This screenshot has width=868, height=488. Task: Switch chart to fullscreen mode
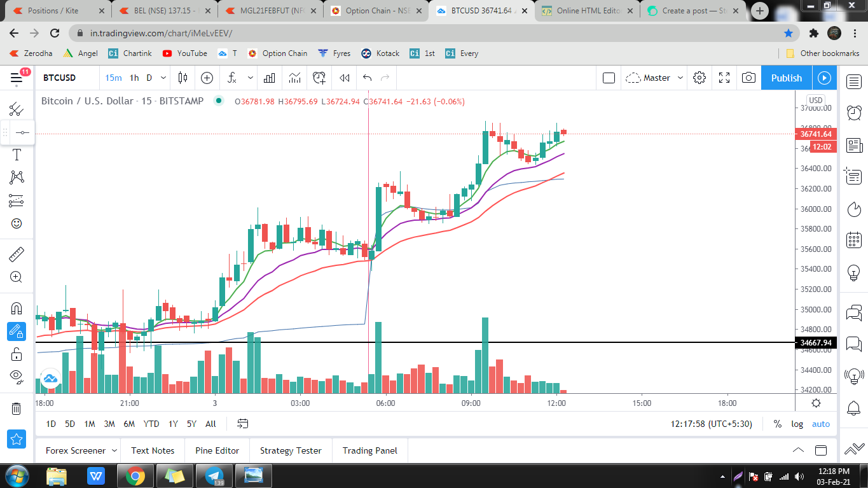tap(724, 78)
